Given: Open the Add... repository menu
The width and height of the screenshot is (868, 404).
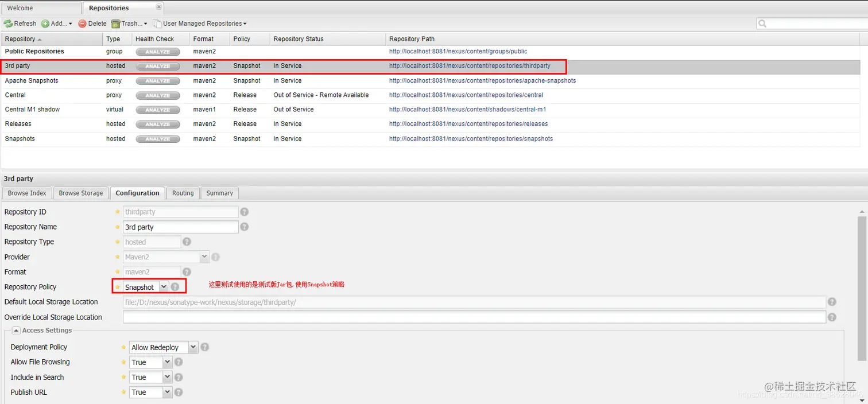Looking at the screenshot, I should (x=57, y=24).
